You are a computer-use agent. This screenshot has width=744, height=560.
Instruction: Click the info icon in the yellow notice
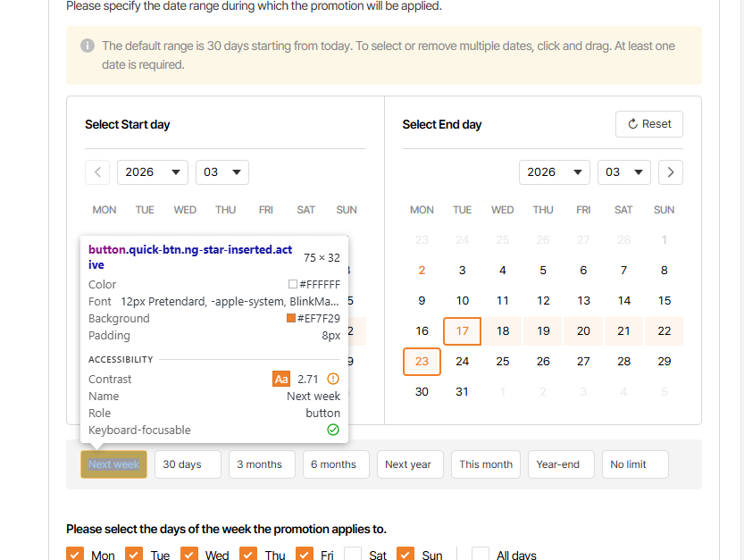[88, 46]
